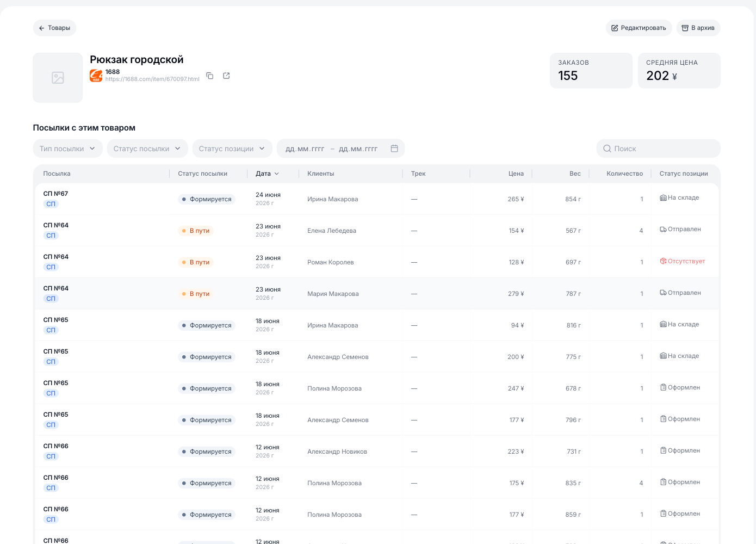Click warehouse icon in the 200 ¥ row

coord(663,356)
